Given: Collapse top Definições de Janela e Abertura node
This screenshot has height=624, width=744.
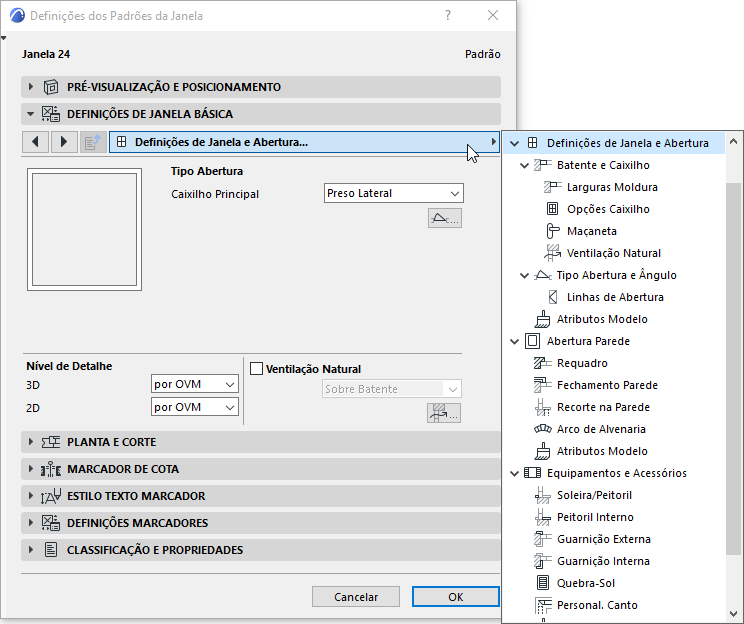Looking at the screenshot, I should (x=514, y=143).
